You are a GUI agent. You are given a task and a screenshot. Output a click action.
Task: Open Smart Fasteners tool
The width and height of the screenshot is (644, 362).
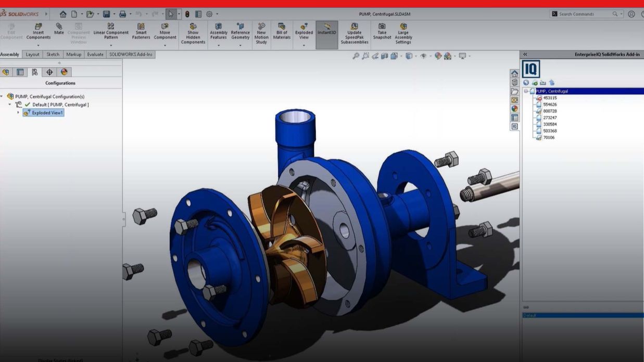[x=141, y=31]
